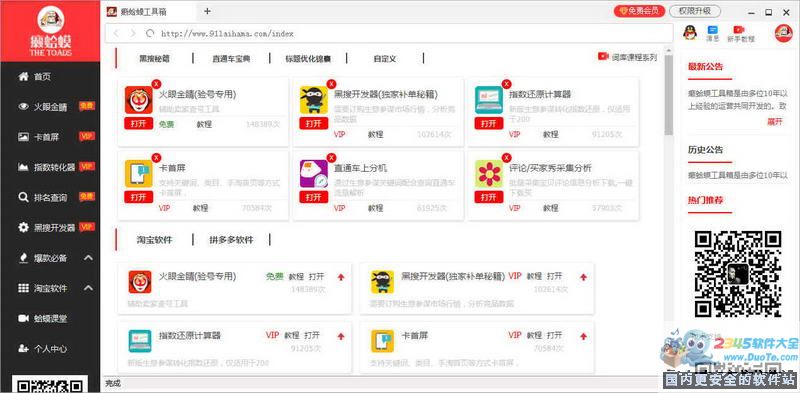Open 蛤蟆课堂 video icon in sidebar
The width and height of the screenshot is (800, 393).
pos(23,318)
